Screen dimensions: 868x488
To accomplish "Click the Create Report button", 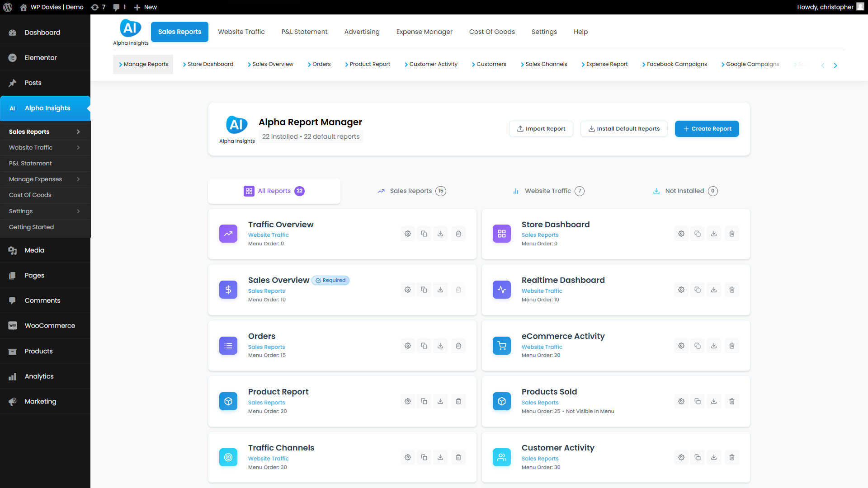I will (707, 129).
